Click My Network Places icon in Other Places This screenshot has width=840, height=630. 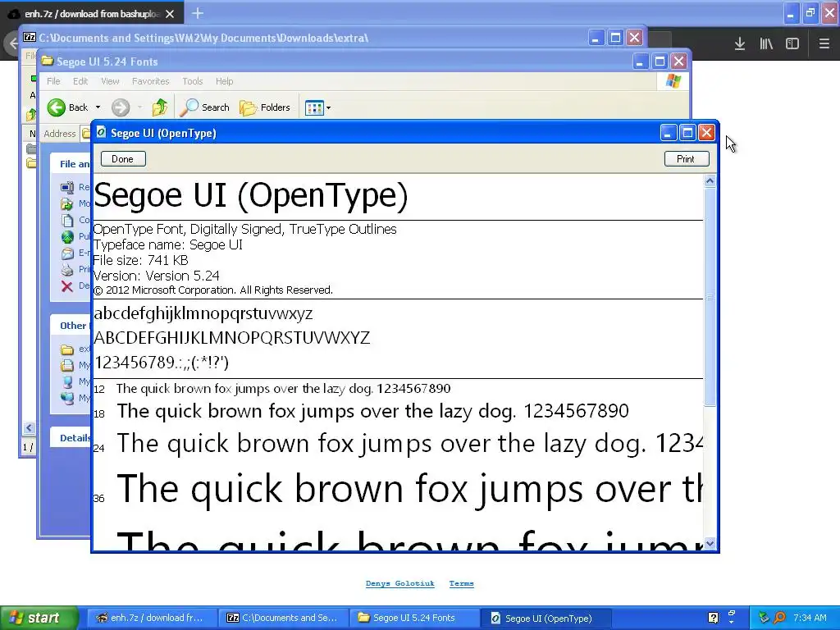[67, 398]
